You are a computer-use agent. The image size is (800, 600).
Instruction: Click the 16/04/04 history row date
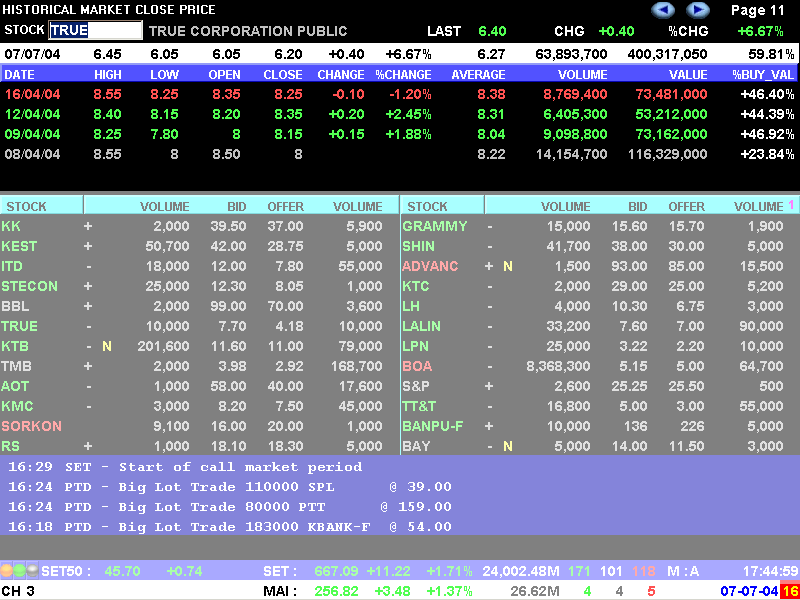click(32, 94)
